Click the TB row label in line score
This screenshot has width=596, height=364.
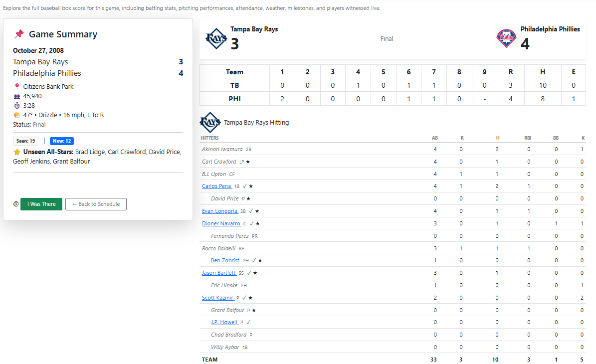click(x=234, y=85)
